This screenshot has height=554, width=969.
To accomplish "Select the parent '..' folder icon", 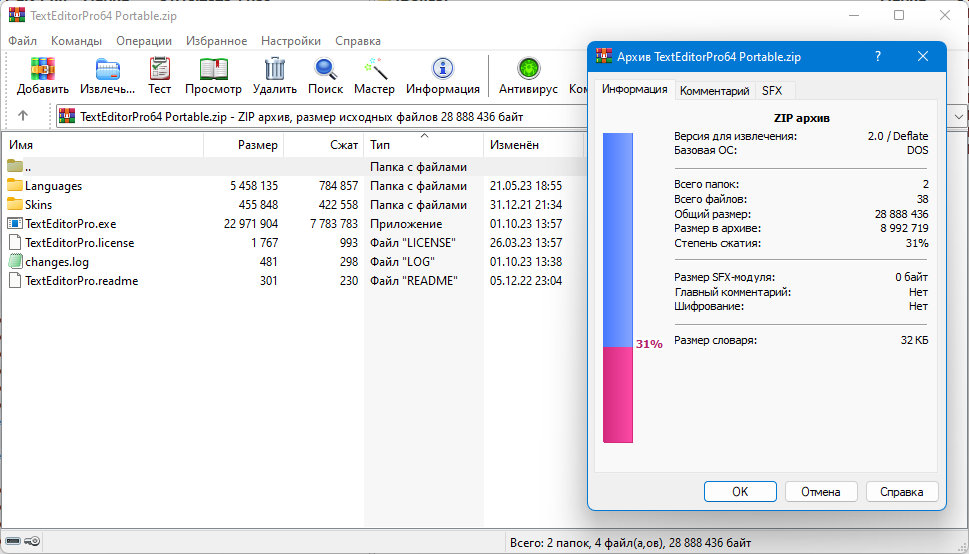I will [x=15, y=166].
